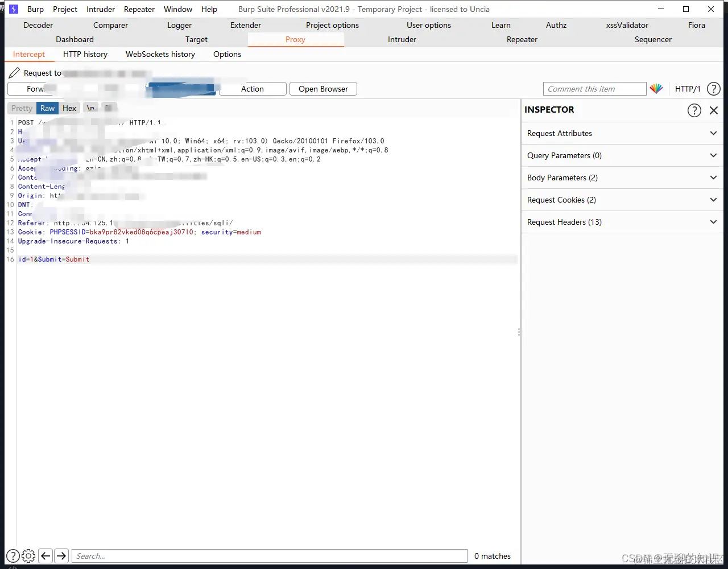
Task: Open the Proxy Options sub-tab
Action: [227, 54]
